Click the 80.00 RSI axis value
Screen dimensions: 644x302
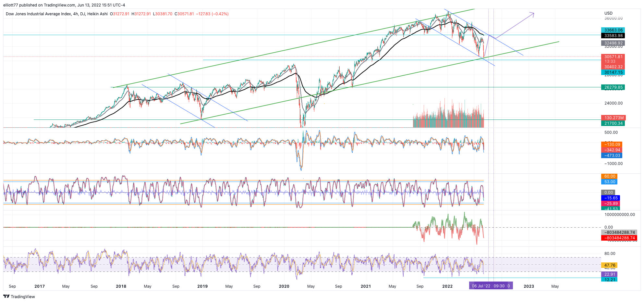click(x=610, y=254)
